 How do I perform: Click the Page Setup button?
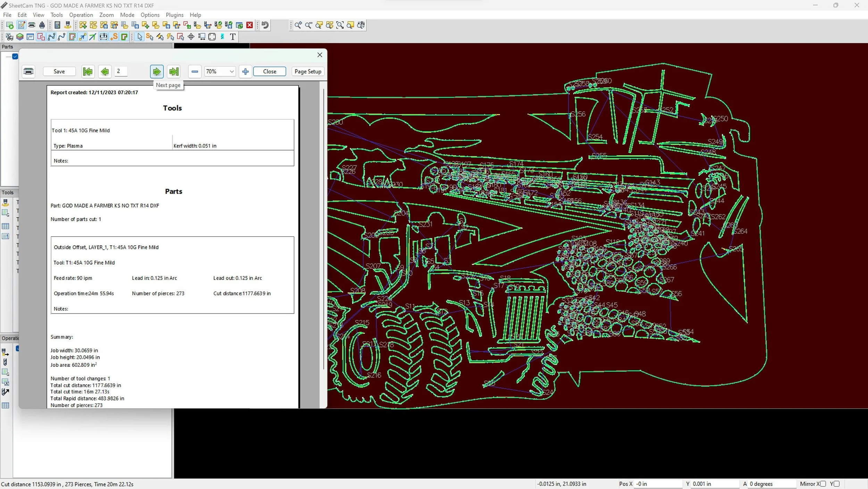coord(308,71)
